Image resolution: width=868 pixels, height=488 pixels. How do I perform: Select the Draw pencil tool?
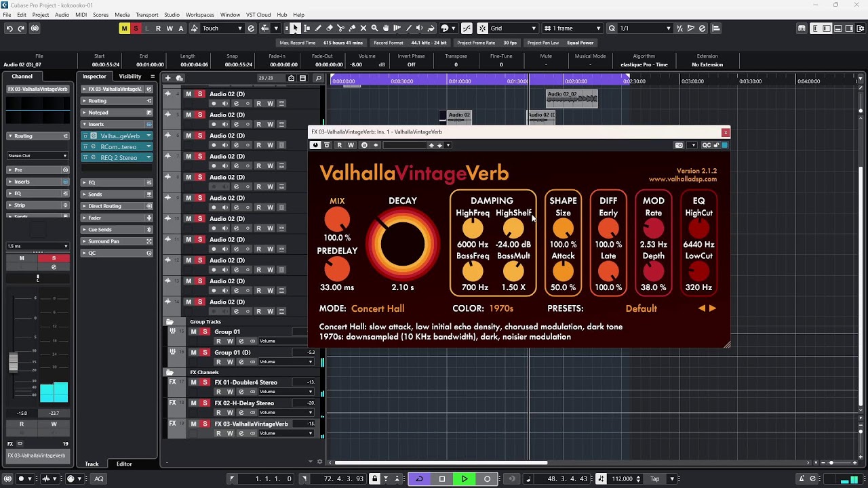tap(318, 28)
